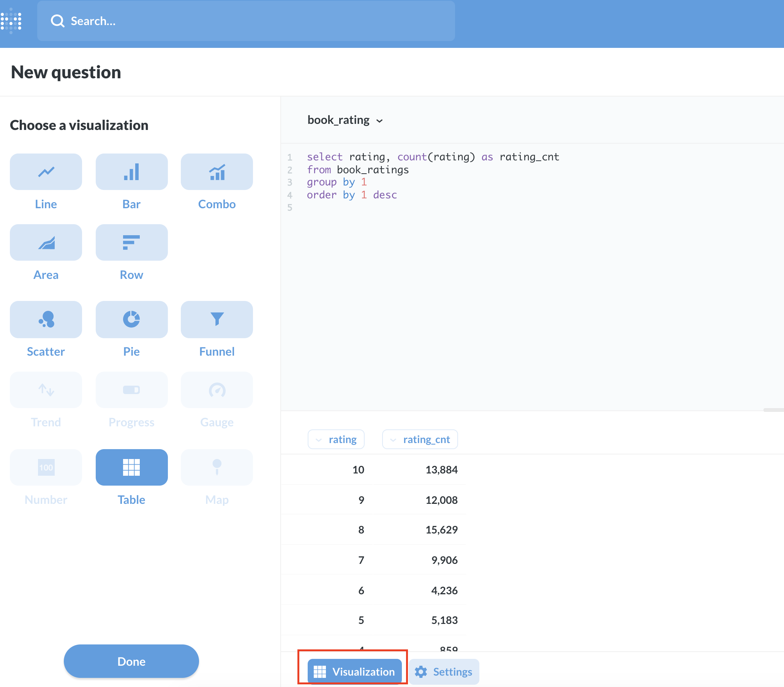Viewport: 784px width, 687px height.
Task: Toggle the Settings panel button
Action: tap(444, 671)
